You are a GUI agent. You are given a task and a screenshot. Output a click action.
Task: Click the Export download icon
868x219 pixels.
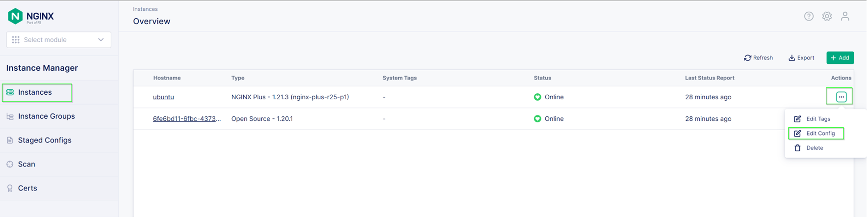pos(791,58)
